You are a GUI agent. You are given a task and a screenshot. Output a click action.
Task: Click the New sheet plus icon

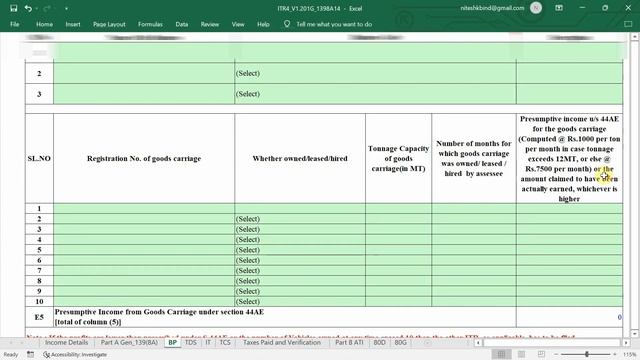[x=427, y=343]
